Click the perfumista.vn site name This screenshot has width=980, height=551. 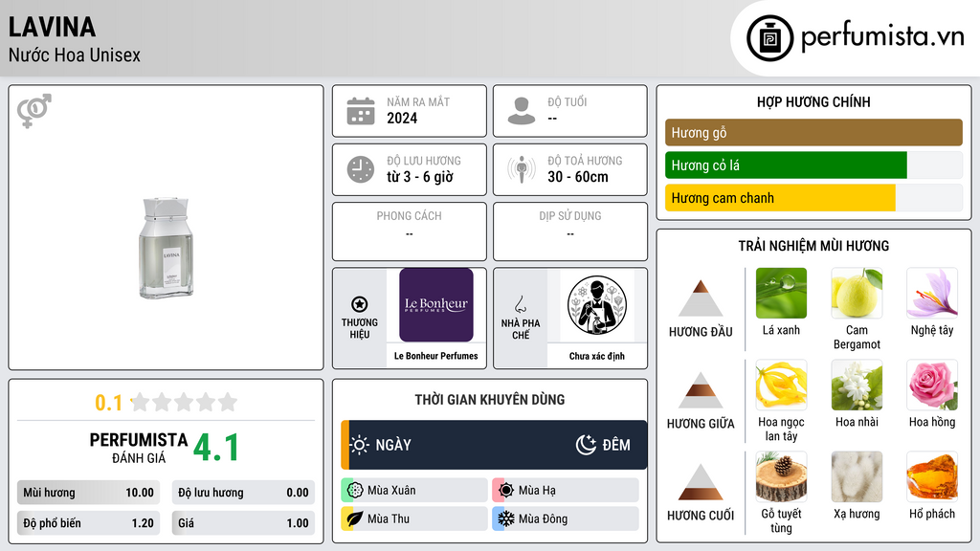click(882, 36)
